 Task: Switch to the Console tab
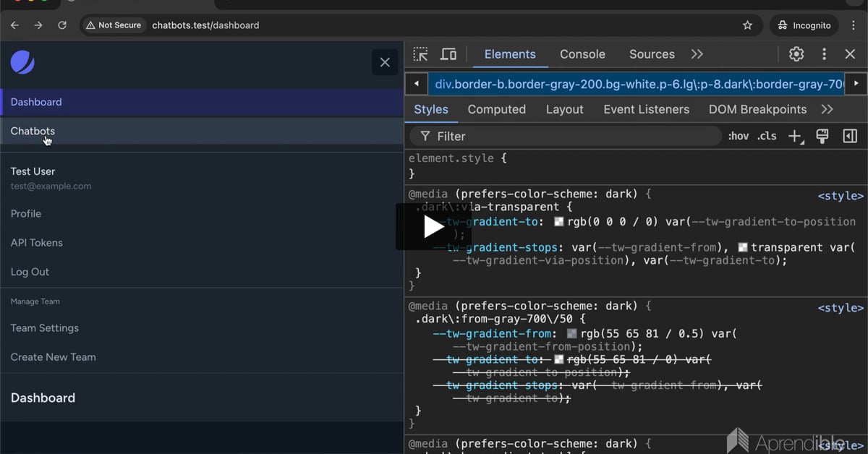(x=582, y=54)
